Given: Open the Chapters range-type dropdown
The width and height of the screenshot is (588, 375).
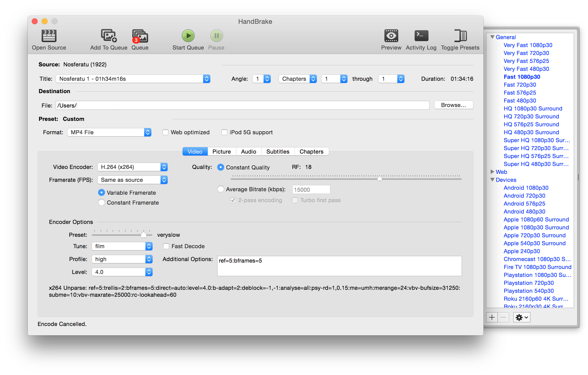Looking at the screenshot, I should coord(298,79).
